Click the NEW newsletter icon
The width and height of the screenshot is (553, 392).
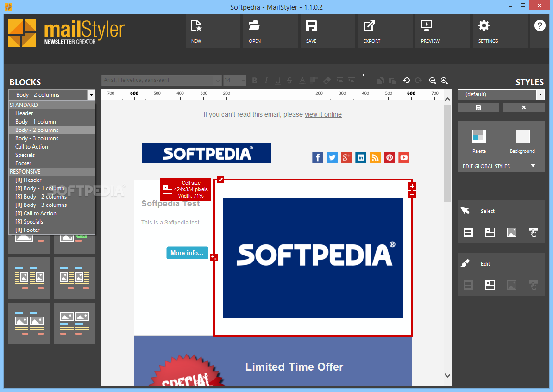(196, 26)
